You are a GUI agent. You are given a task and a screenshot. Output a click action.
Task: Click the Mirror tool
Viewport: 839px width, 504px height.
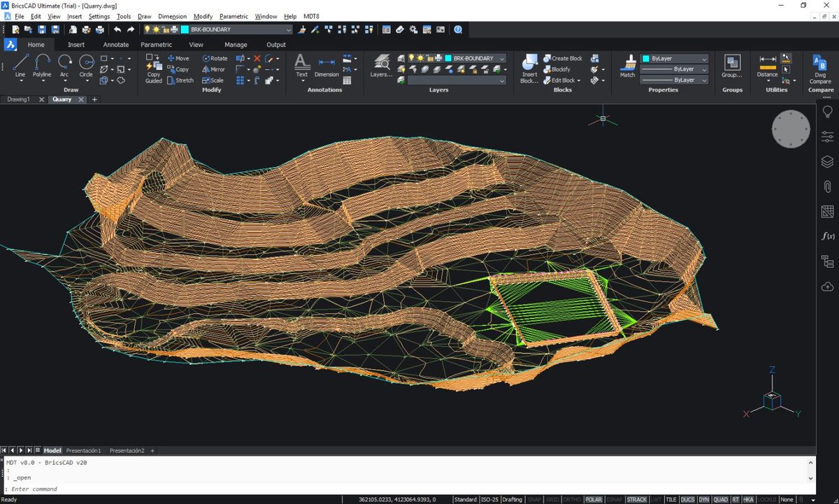(x=213, y=69)
